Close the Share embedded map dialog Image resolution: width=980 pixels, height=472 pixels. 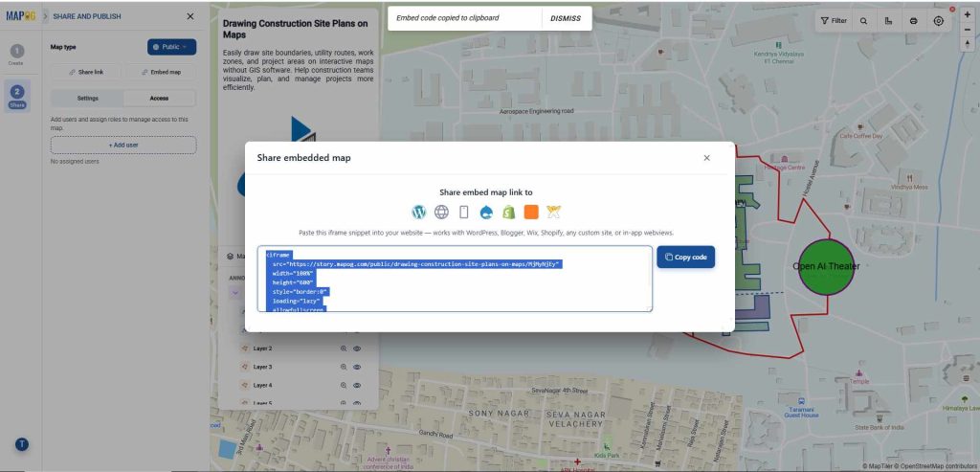[x=707, y=158]
